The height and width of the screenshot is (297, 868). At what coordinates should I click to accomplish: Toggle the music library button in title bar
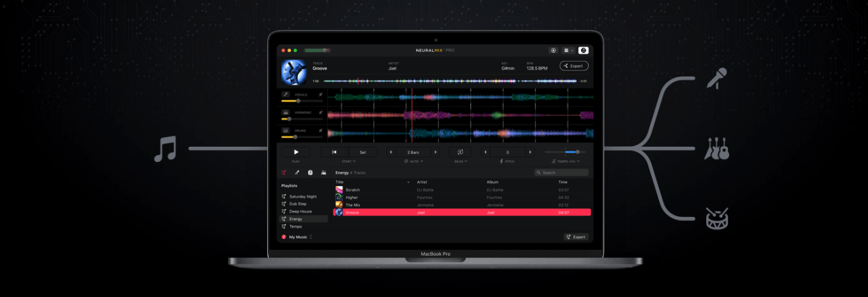[583, 50]
